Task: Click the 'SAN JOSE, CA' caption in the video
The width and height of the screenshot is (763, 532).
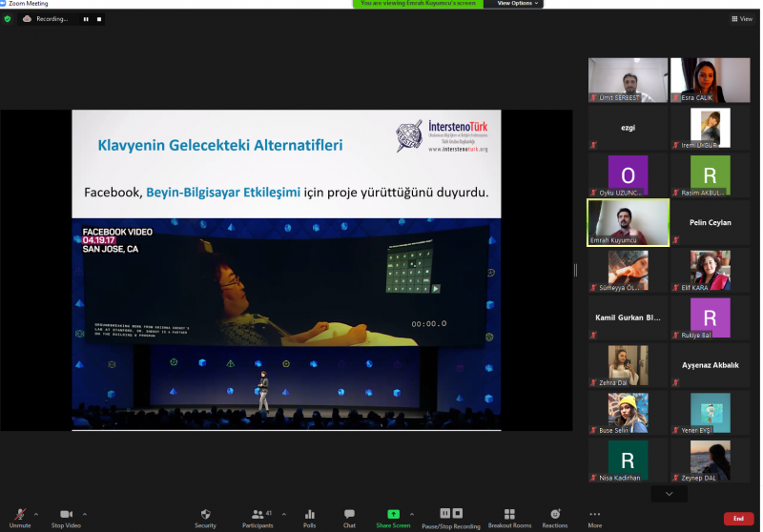Action: click(x=111, y=249)
